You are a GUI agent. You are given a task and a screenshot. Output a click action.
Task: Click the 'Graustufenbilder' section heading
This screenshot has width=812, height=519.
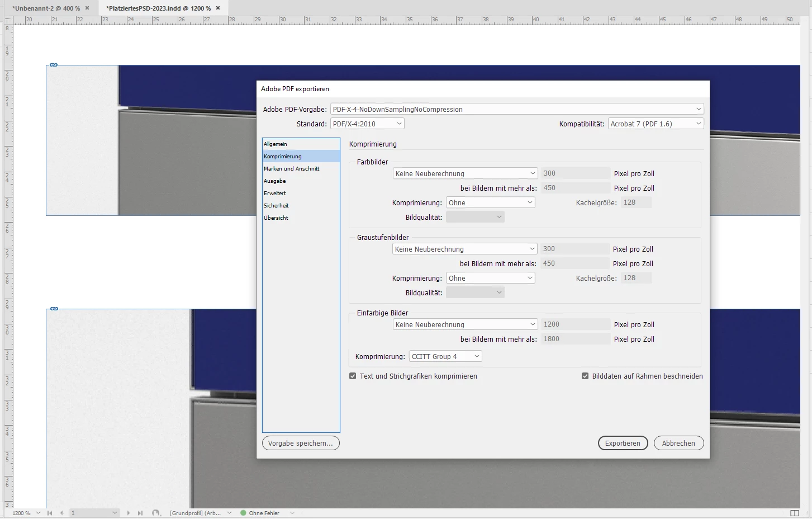click(x=383, y=237)
